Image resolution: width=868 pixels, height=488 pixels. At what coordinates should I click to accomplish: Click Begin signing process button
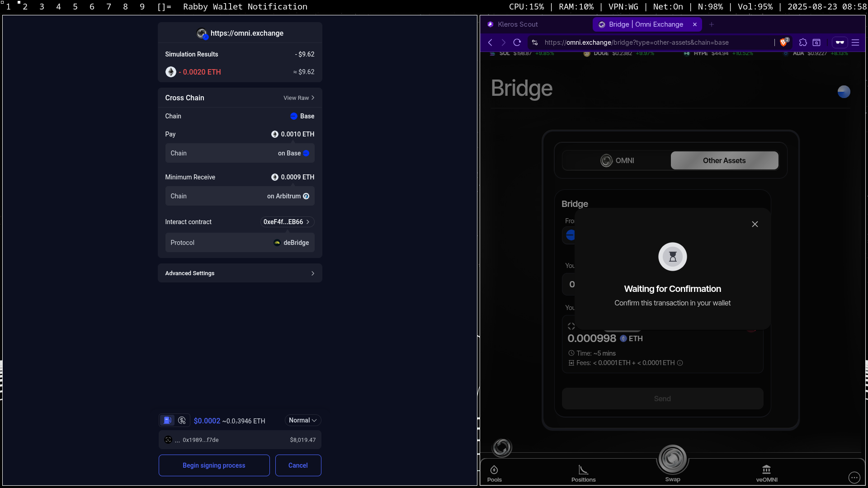214,465
